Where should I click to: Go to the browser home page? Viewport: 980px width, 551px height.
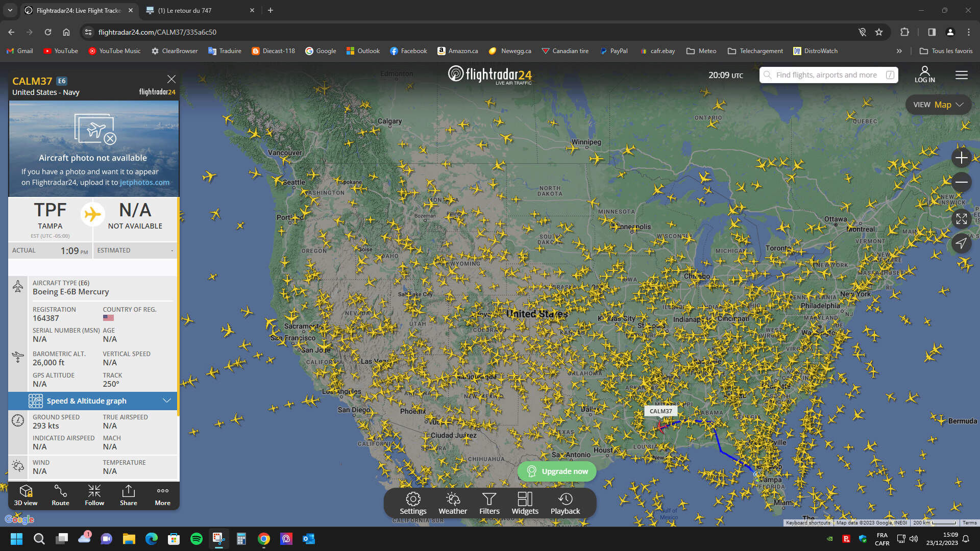tap(66, 32)
